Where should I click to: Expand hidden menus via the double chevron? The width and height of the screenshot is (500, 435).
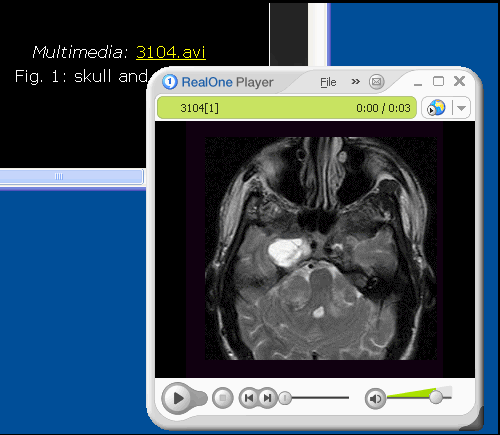point(356,81)
